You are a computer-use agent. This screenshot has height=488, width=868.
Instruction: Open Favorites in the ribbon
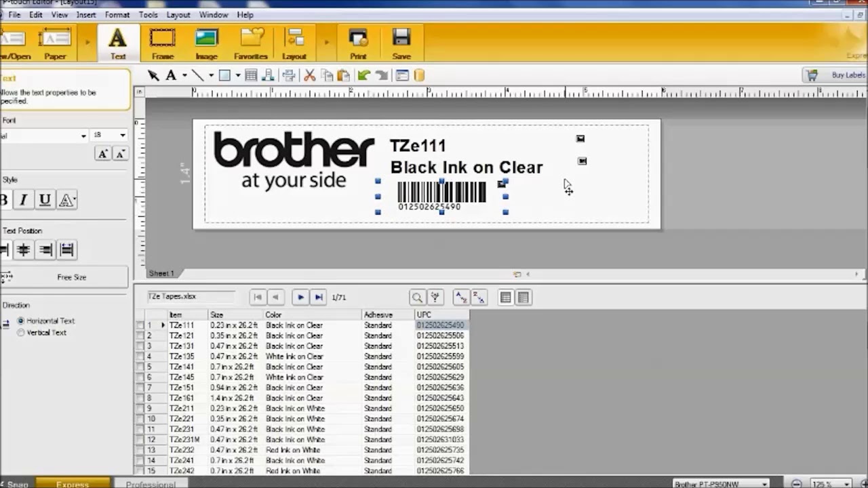click(x=251, y=43)
